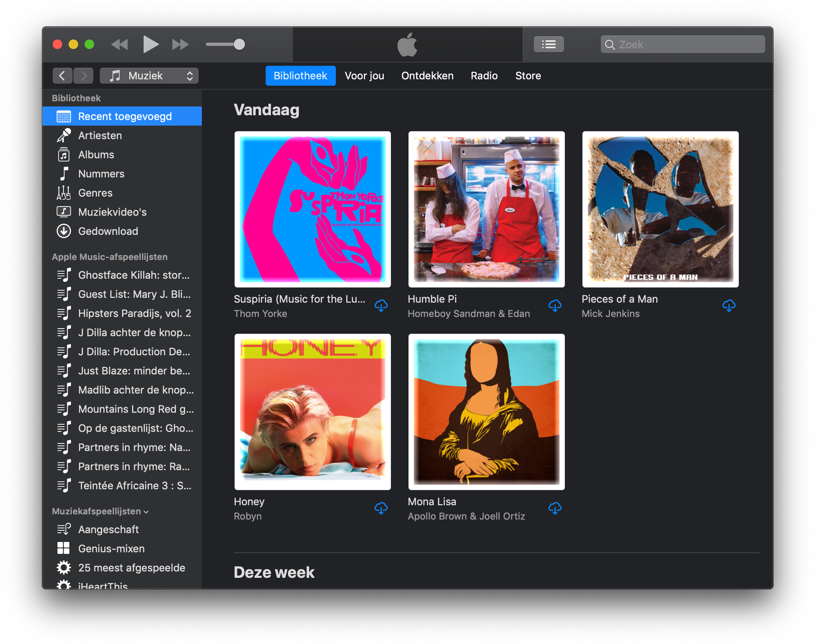Click Partners in rhyme: Ra... playlist icon
Screen dimensions: 815x644
(x=64, y=466)
